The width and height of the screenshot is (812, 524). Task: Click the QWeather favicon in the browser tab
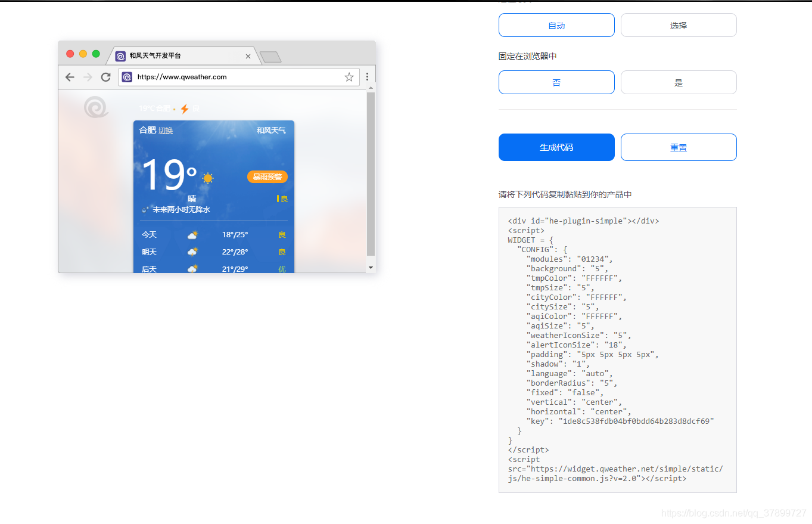coord(120,56)
